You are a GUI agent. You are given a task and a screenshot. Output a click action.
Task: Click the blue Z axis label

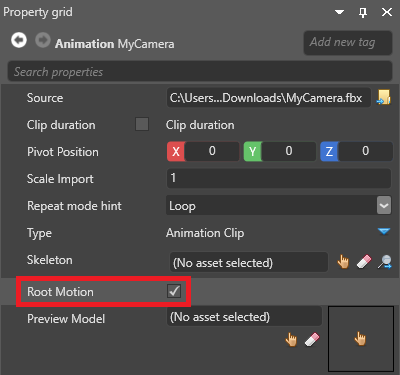point(329,151)
